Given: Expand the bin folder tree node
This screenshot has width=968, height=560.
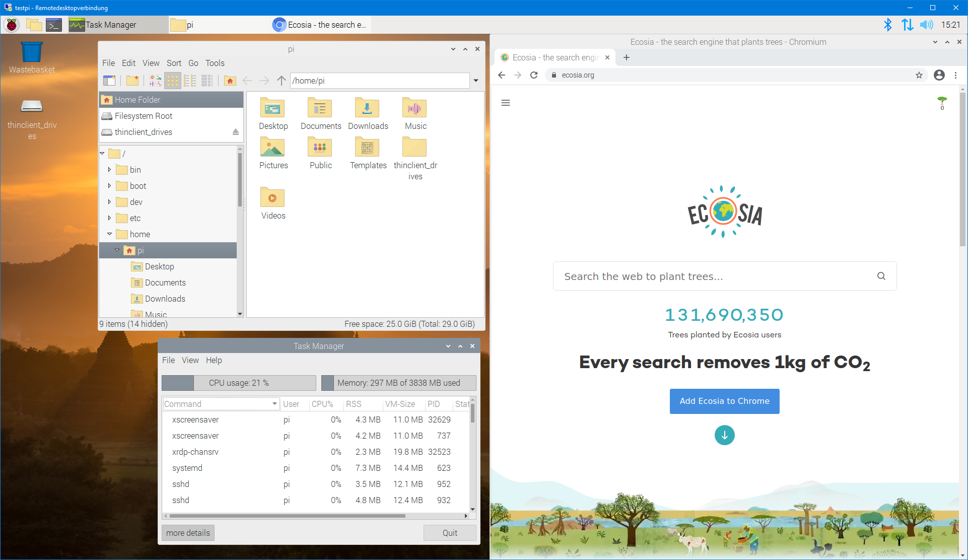Looking at the screenshot, I should coord(109,170).
